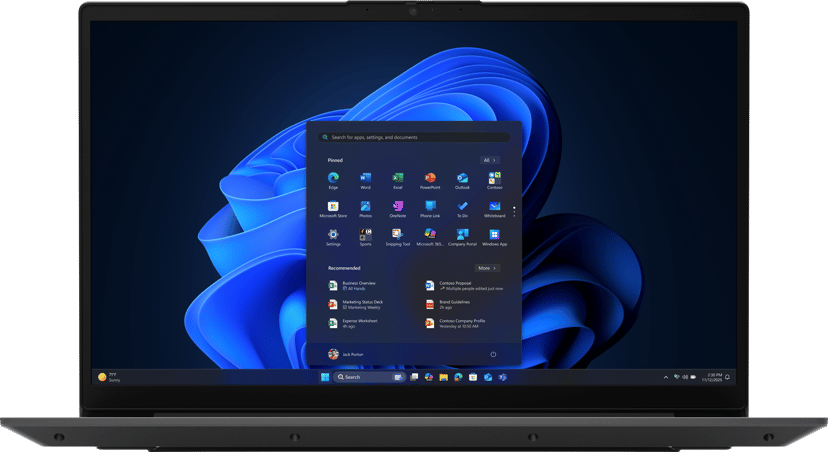
Task: Open Microsoft 365 pinned app
Action: (430, 237)
